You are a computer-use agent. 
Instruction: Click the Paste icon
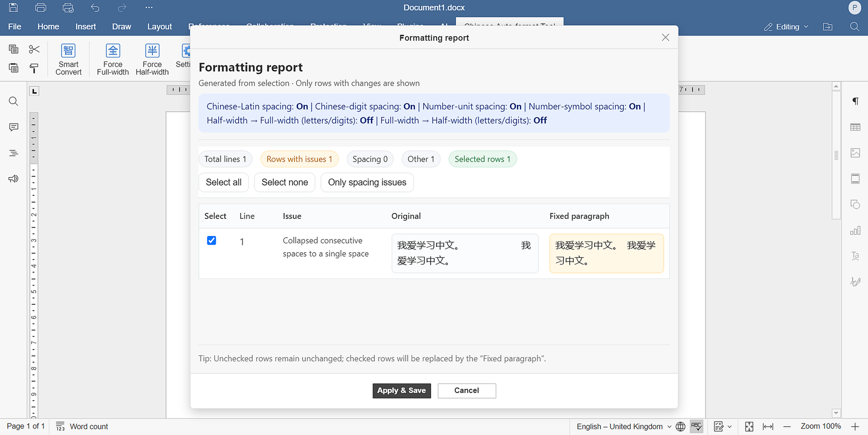pyautogui.click(x=14, y=68)
